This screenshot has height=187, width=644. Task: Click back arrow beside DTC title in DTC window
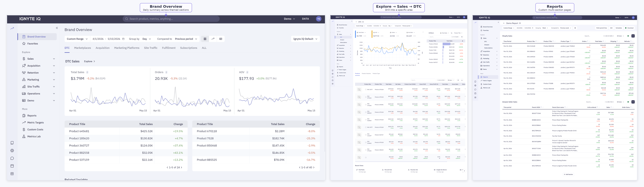tap(356, 22)
